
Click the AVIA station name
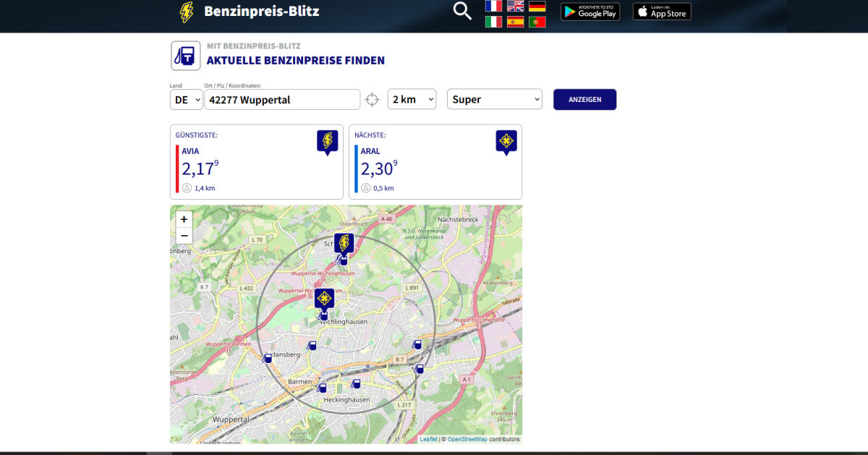point(190,151)
